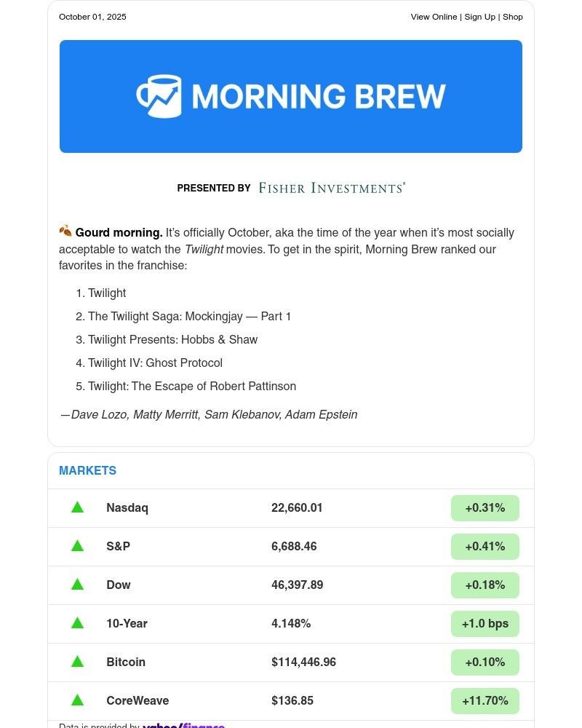Click the Morning Brew mug logo icon
The image size is (582, 728).
coord(159,96)
